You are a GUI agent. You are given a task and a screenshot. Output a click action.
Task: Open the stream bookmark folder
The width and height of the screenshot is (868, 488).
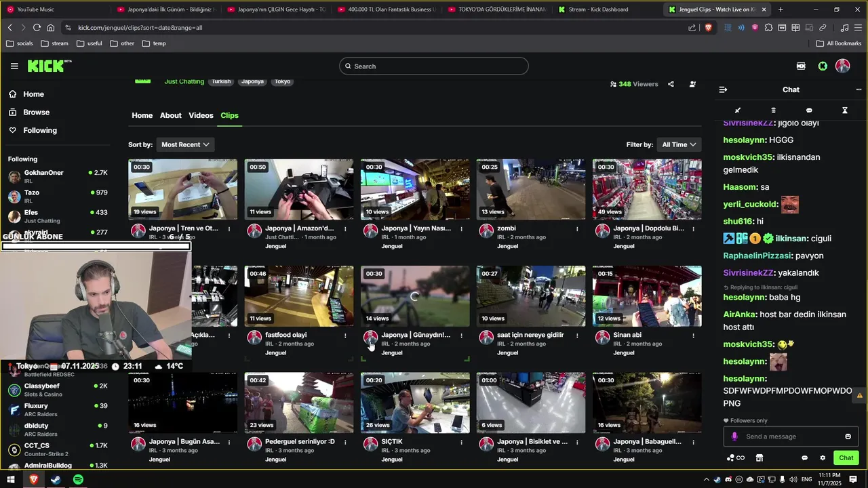tap(55, 43)
